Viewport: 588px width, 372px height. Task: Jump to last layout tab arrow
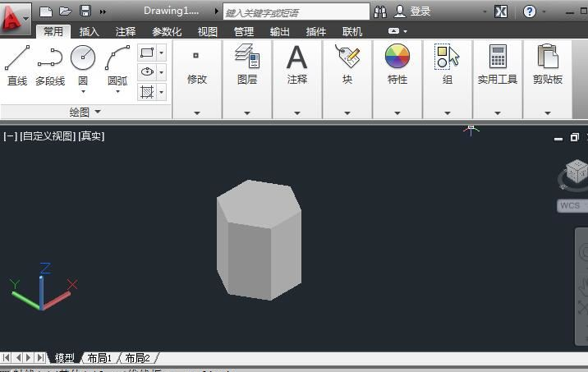(40, 358)
